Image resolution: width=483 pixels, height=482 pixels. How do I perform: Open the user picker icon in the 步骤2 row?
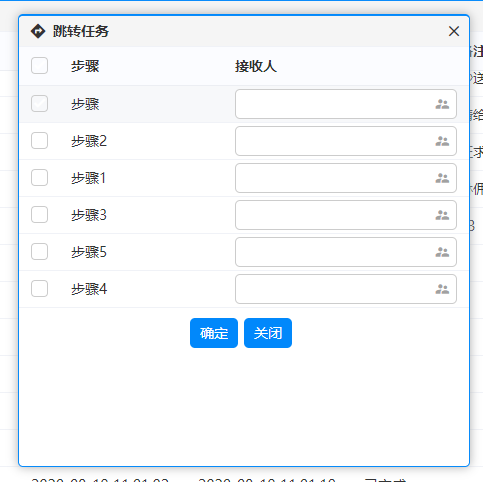442,141
